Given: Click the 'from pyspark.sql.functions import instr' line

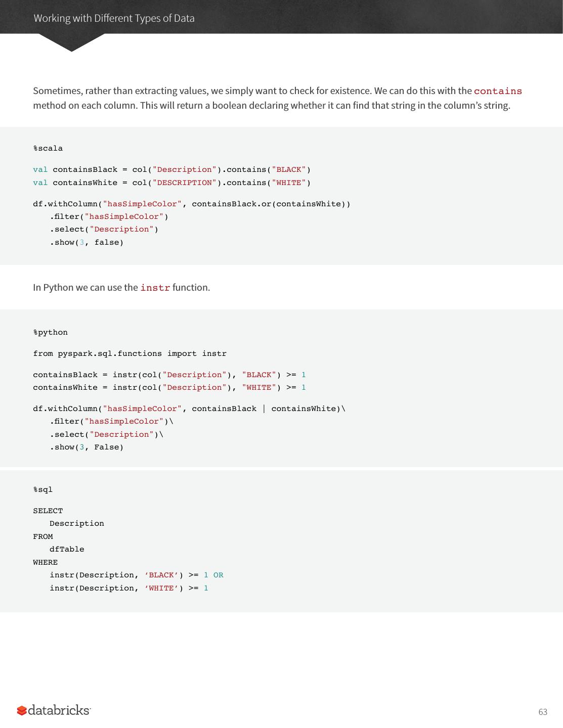Looking at the screenshot, I should 129,353.
